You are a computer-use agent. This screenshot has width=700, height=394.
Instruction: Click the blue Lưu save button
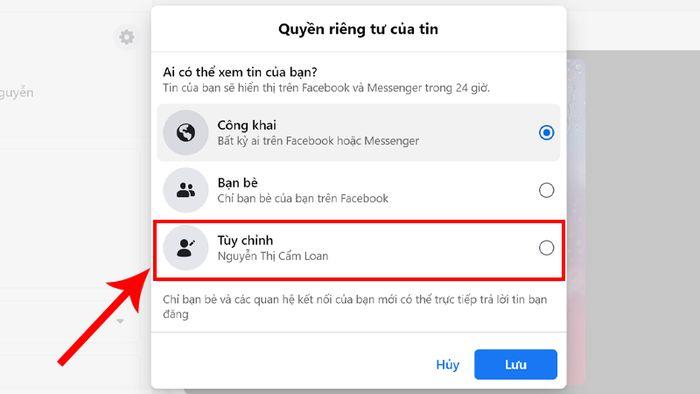(516, 365)
